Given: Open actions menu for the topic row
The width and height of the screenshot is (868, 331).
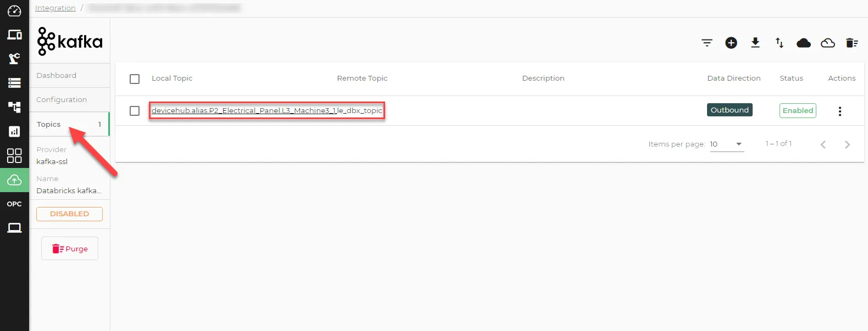Looking at the screenshot, I should click(840, 111).
